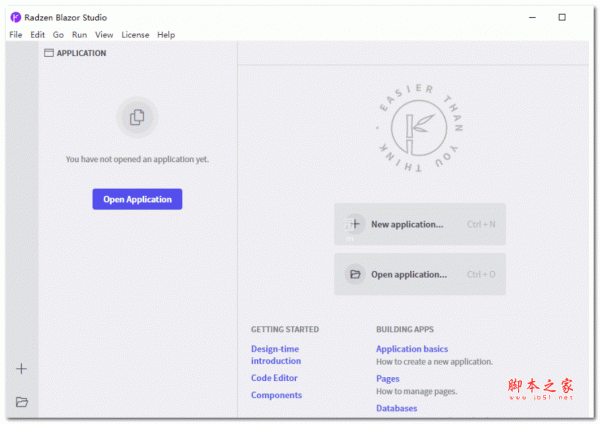
Task: Click the plus icon in left sidebar
Action: (x=21, y=369)
